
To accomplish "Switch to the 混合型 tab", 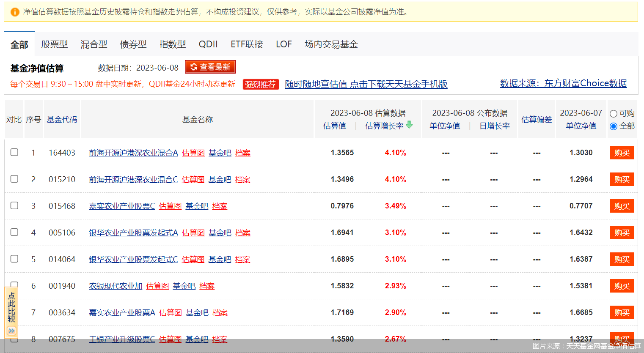I will (x=94, y=44).
